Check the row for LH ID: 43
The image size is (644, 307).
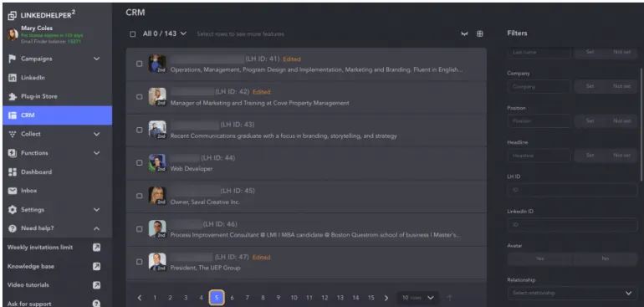click(x=139, y=130)
